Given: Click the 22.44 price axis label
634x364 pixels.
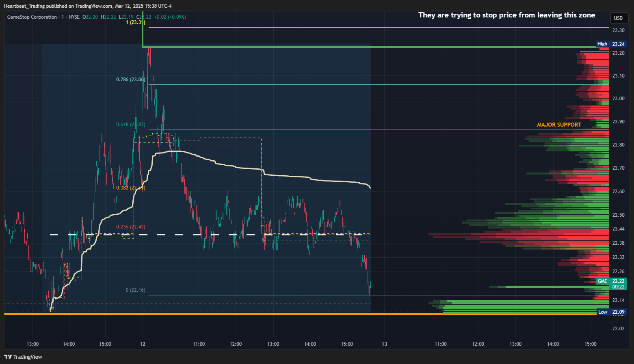Looking at the screenshot, I should pyautogui.click(x=618, y=229).
